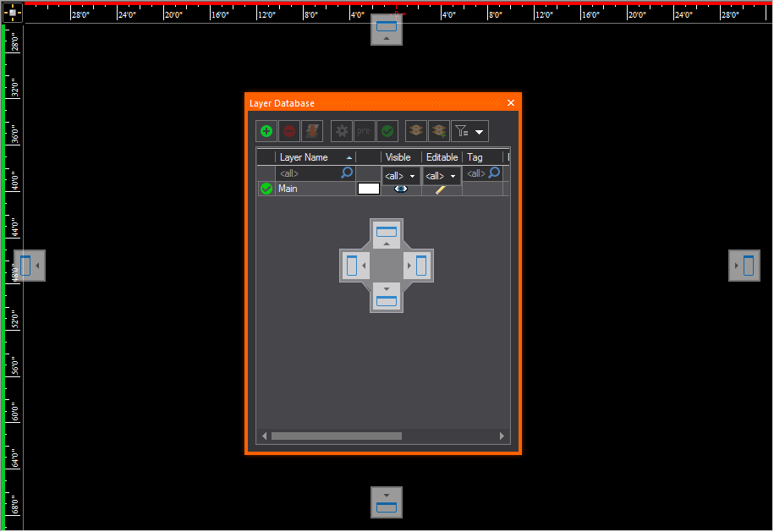Click the green active check on Main layer

tap(266, 189)
